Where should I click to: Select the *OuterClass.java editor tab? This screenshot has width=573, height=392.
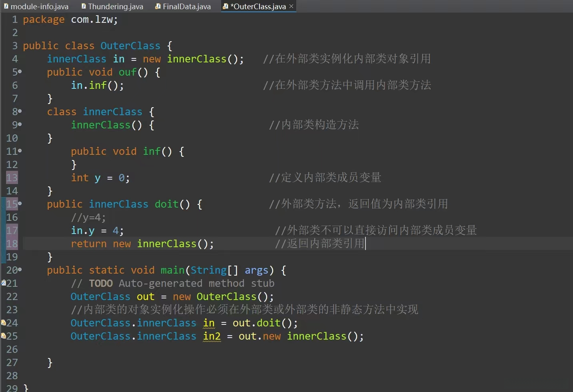coord(258,6)
